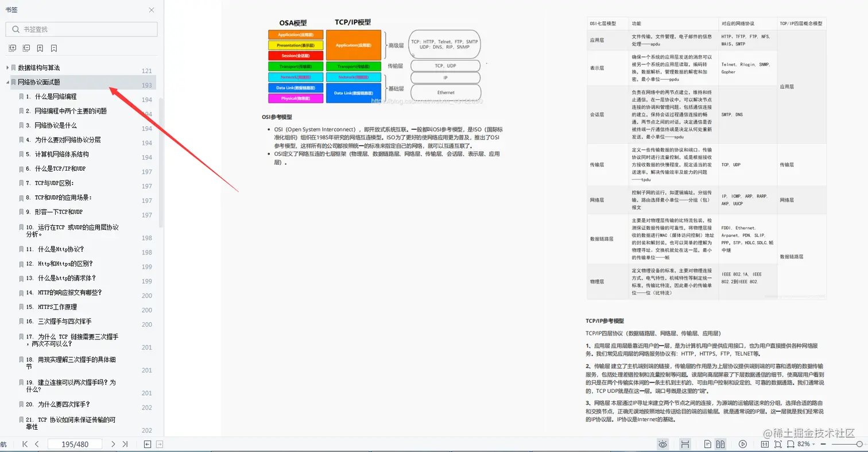Switch to single page view
Screen dimensions: 868x452
click(708, 444)
